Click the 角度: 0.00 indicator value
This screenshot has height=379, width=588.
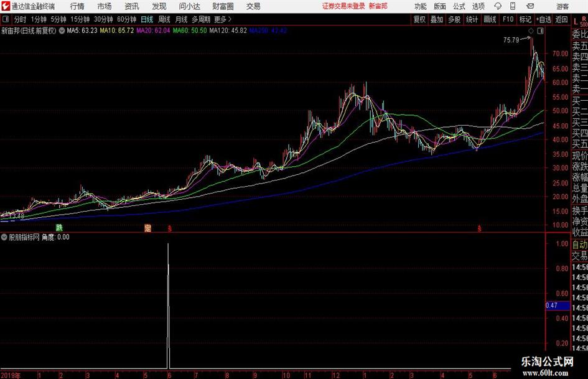point(55,237)
